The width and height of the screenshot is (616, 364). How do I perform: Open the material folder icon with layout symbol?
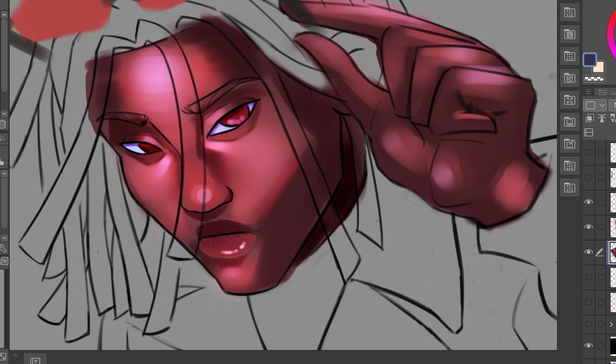(570, 78)
